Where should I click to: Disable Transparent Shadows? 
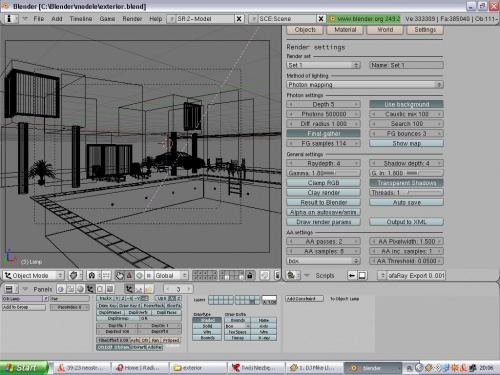(406, 183)
